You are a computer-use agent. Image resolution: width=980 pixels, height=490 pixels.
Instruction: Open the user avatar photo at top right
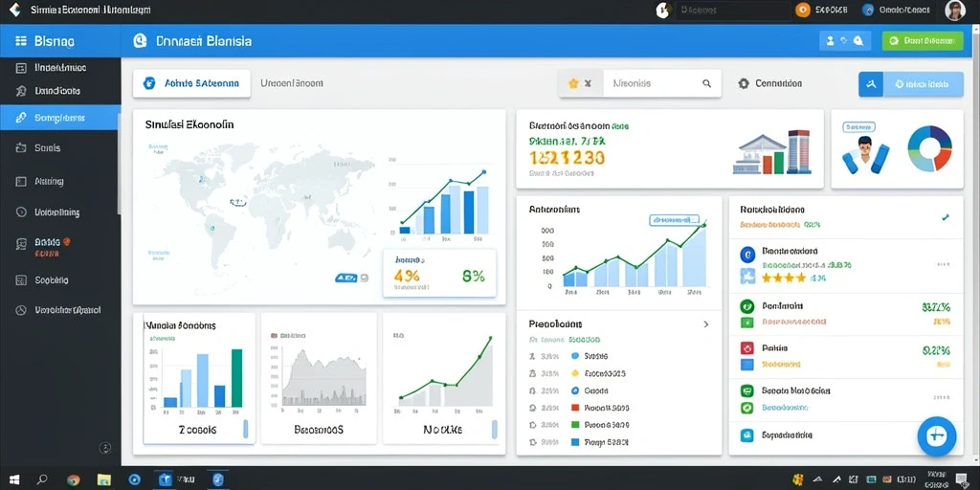[955, 10]
